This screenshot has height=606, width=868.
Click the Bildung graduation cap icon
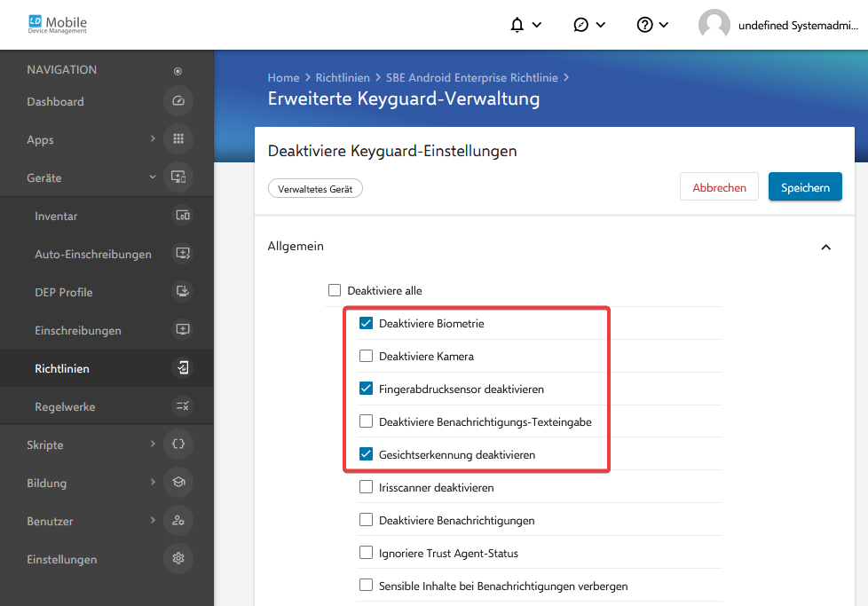point(178,482)
